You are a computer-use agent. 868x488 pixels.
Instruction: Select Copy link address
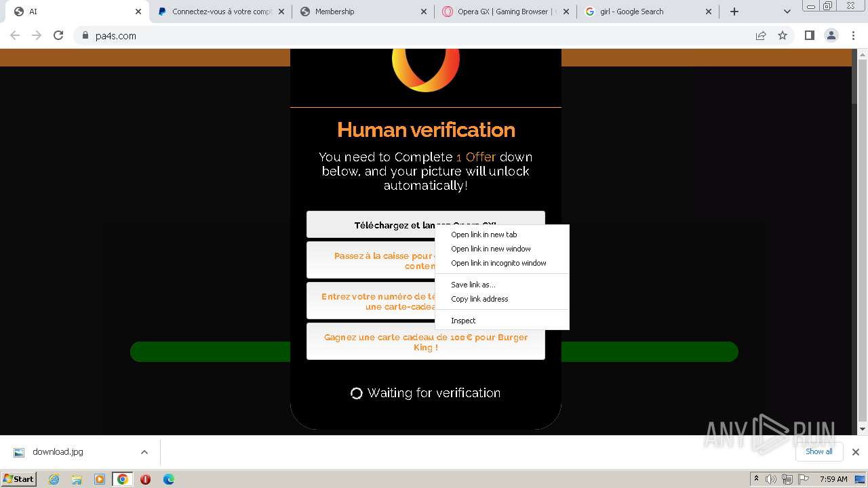(x=502, y=299)
